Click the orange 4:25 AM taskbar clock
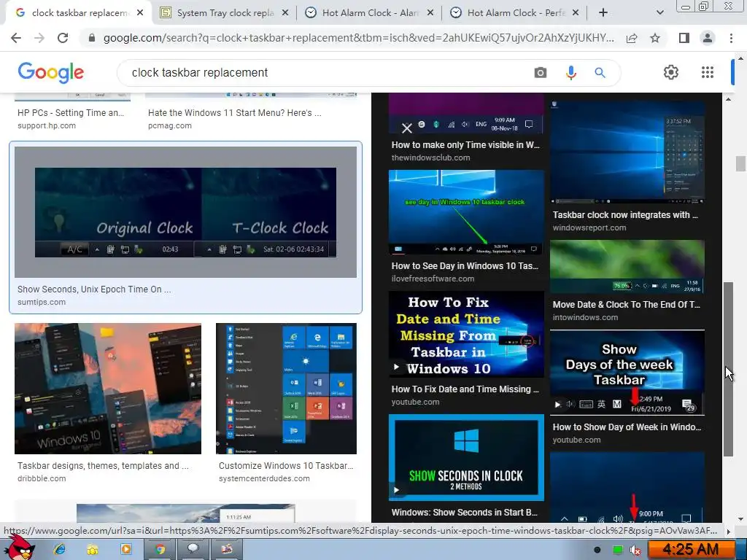Image resolution: width=747 pixels, height=560 pixels. pos(691,550)
